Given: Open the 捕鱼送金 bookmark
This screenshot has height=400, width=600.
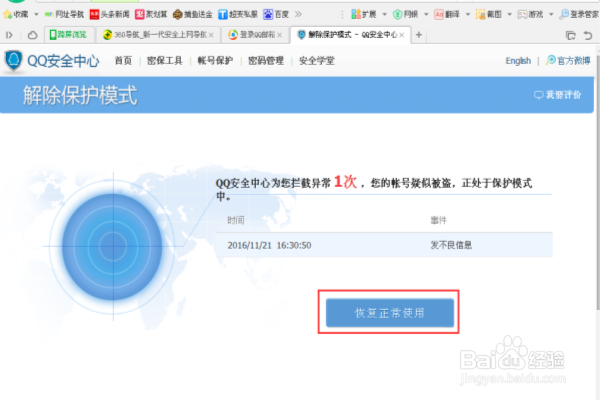Looking at the screenshot, I should click(x=192, y=15).
